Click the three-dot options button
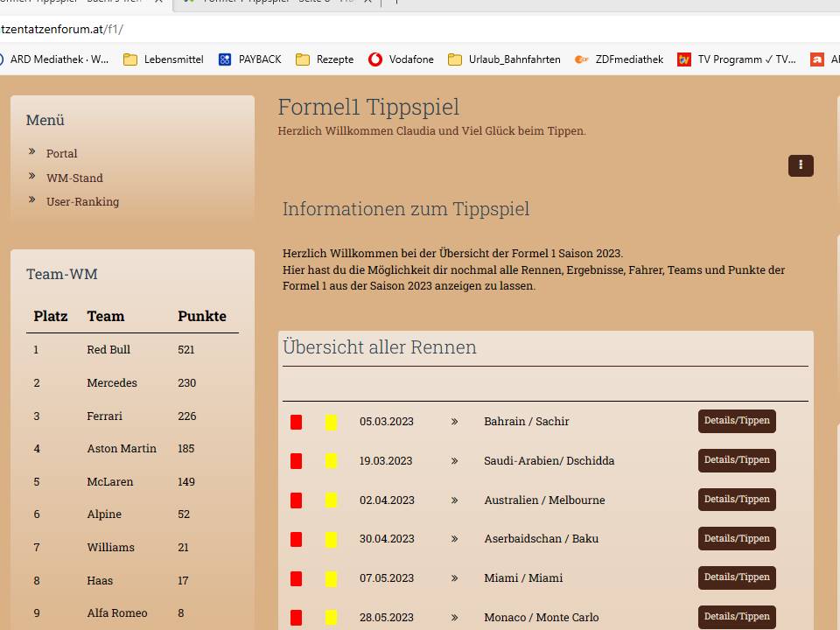Viewport: 840px width, 630px height. click(801, 165)
